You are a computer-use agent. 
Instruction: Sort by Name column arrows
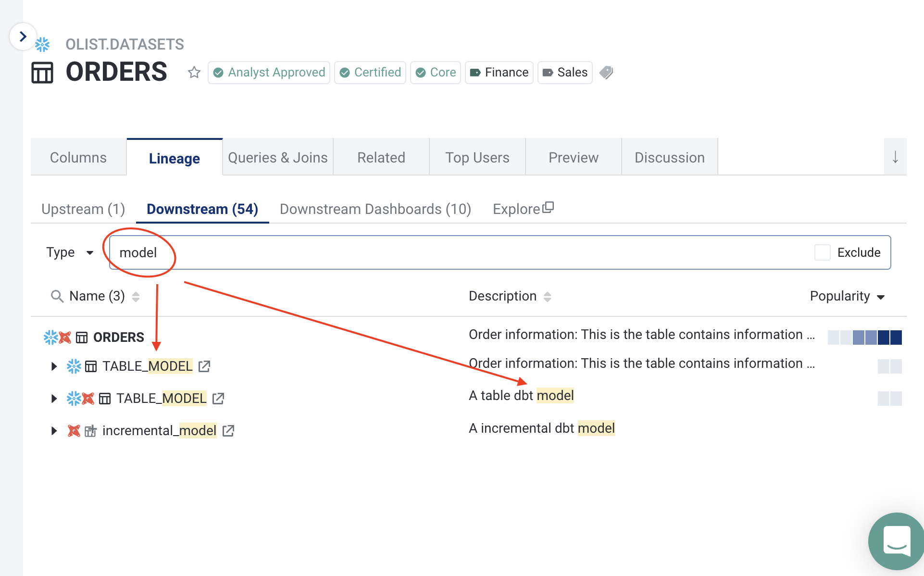tap(136, 297)
